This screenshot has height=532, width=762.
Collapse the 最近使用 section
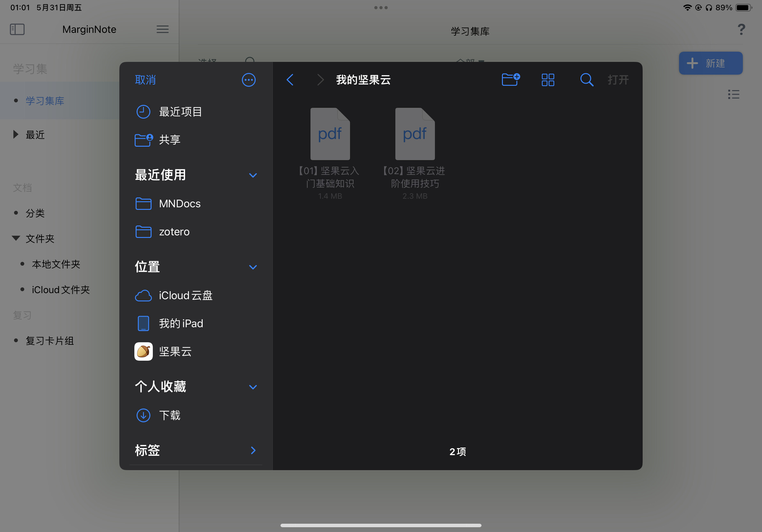253,175
